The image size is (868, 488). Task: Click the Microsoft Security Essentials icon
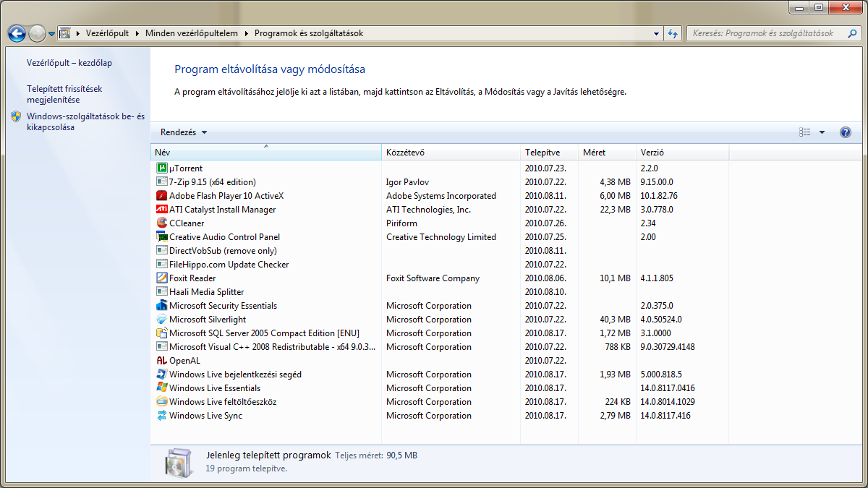pyautogui.click(x=162, y=306)
